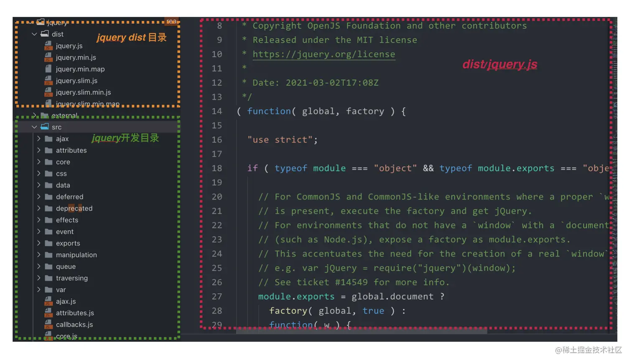Click the callbacks.js file icon
The image size is (632, 364).
(x=48, y=324)
